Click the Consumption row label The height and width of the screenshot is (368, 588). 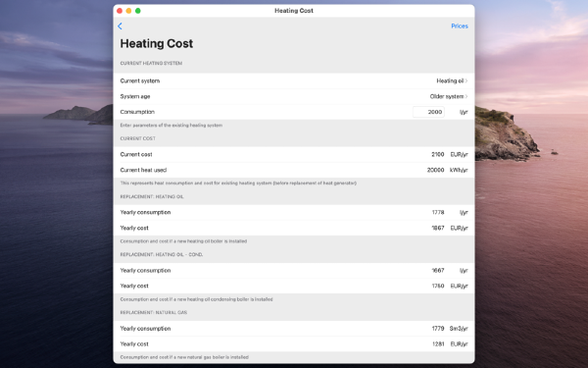(x=137, y=112)
